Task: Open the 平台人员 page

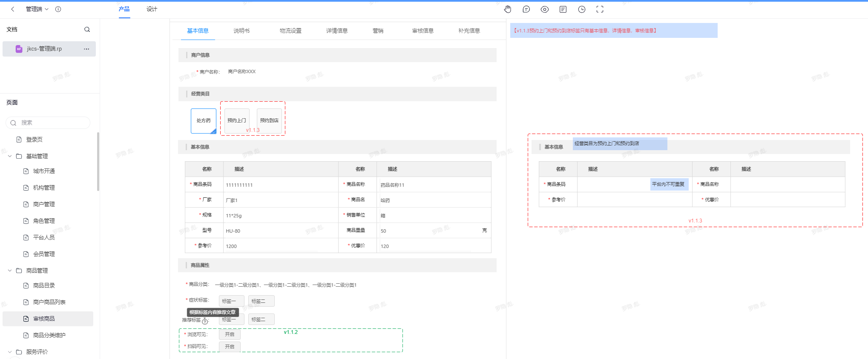Action: coord(44,237)
